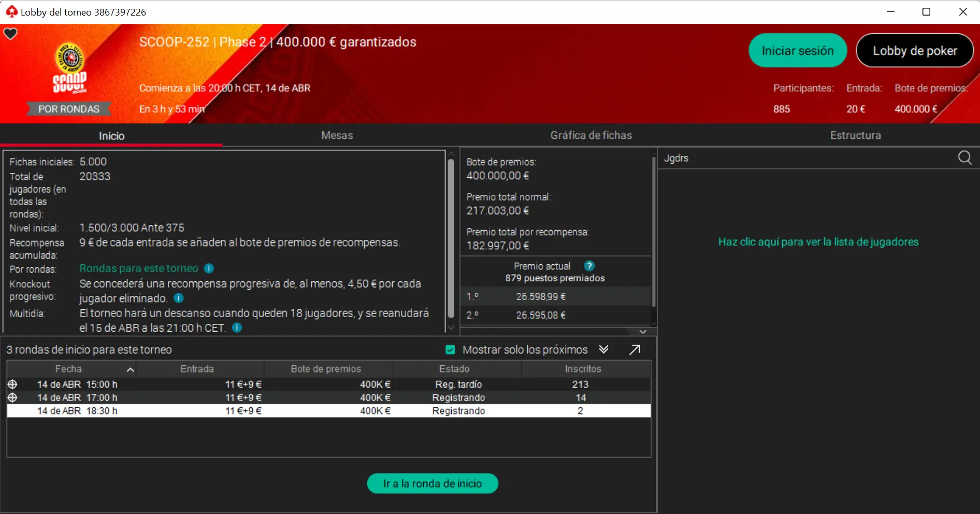
Task: Click target icon for 17:00 h round
Action: (12, 397)
